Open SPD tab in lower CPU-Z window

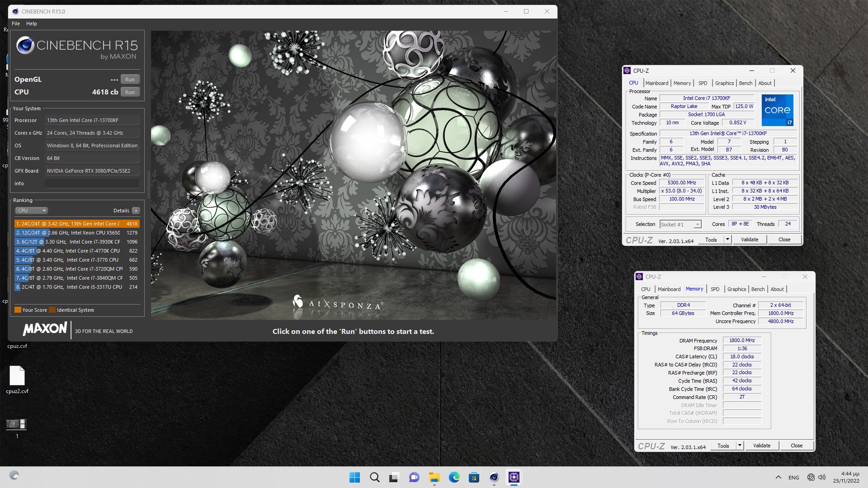[715, 289]
